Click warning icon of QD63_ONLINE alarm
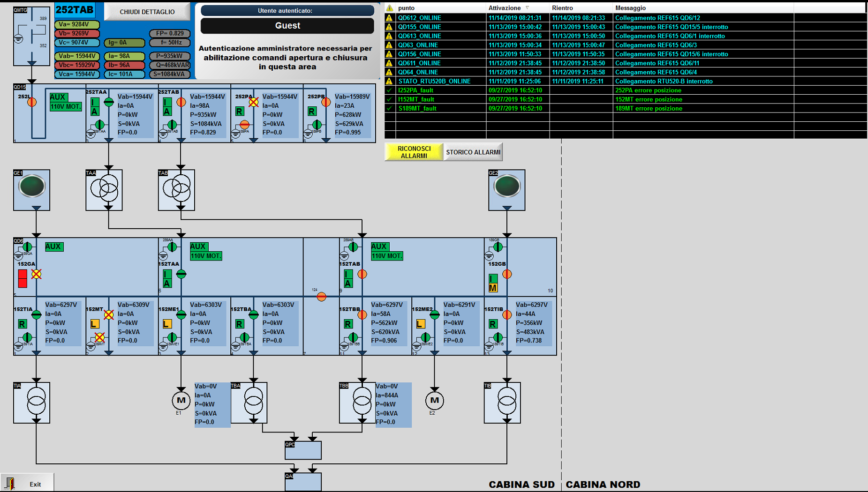This screenshot has width=868, height=492. point(389,45)
